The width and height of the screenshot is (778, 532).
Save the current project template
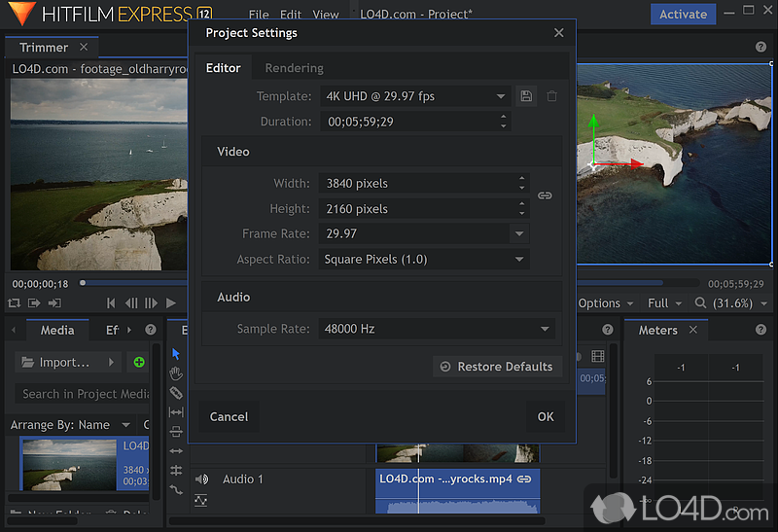point(526,95)
